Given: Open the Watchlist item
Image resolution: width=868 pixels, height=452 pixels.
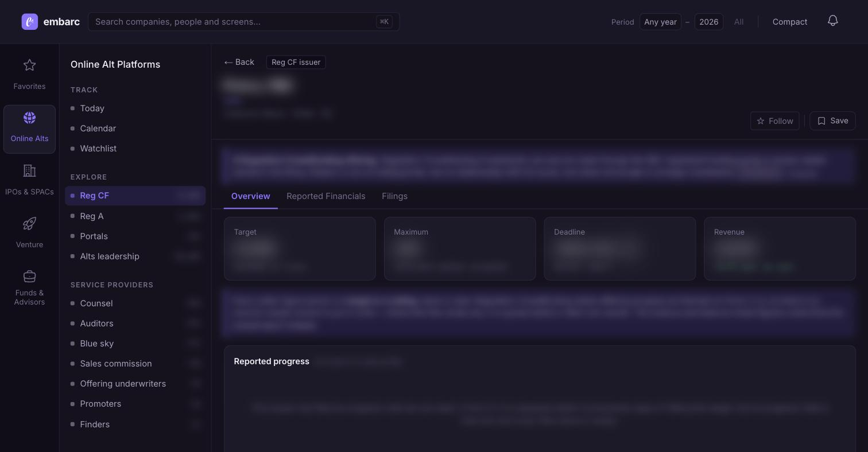Looking at the screenshot, I should pos(135,149).
